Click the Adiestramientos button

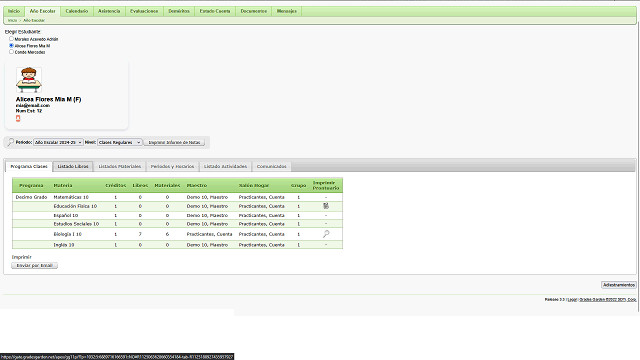[x=619, y=285]
